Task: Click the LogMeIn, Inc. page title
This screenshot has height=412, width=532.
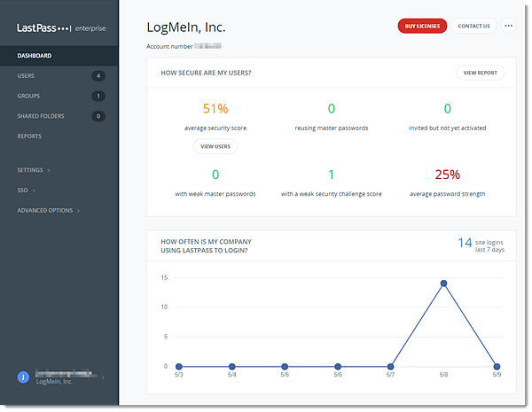Action: (x=186, y=27)
